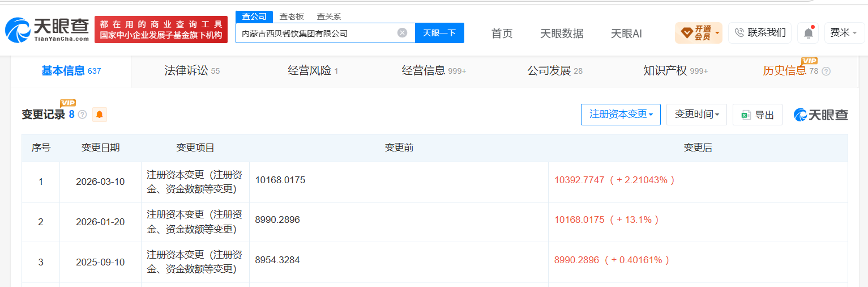Select date cell 2025-09-10
The width and height of the screenshot is (868, 287).
[100, 263]
